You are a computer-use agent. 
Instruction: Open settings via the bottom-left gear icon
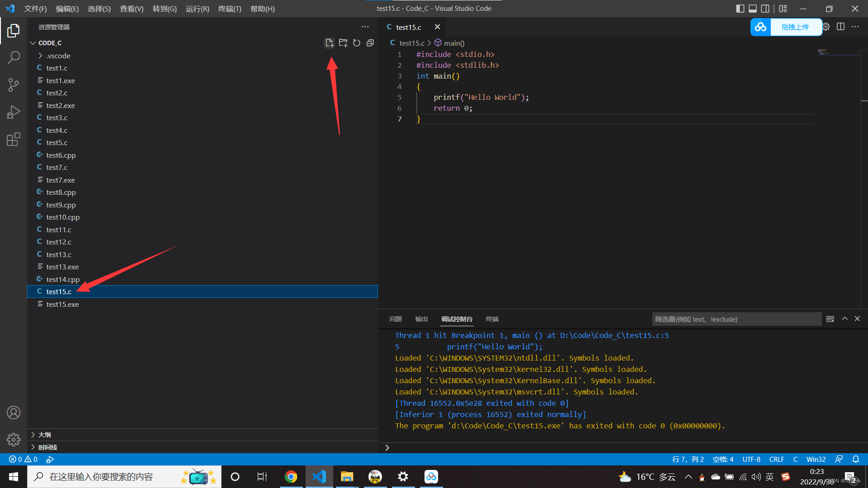[13, 439]
